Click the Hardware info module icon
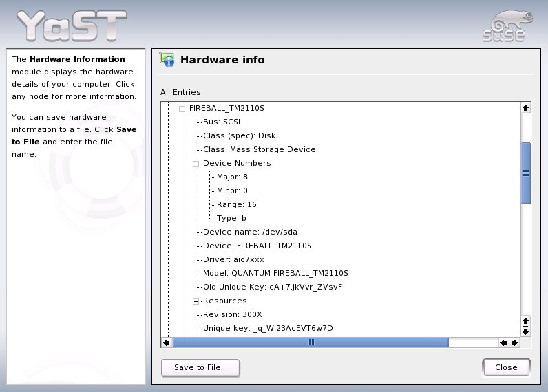 tap(167, 60)
